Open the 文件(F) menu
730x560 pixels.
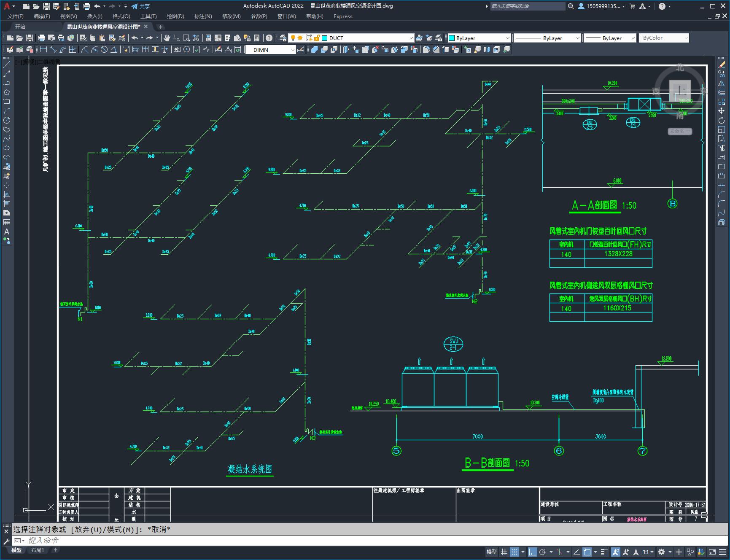pyautogui.click(x=16, y=16)
